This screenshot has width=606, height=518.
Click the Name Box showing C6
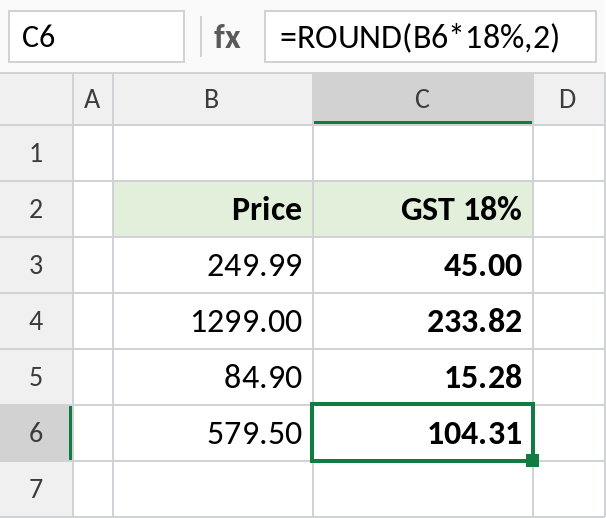point(96,37)
